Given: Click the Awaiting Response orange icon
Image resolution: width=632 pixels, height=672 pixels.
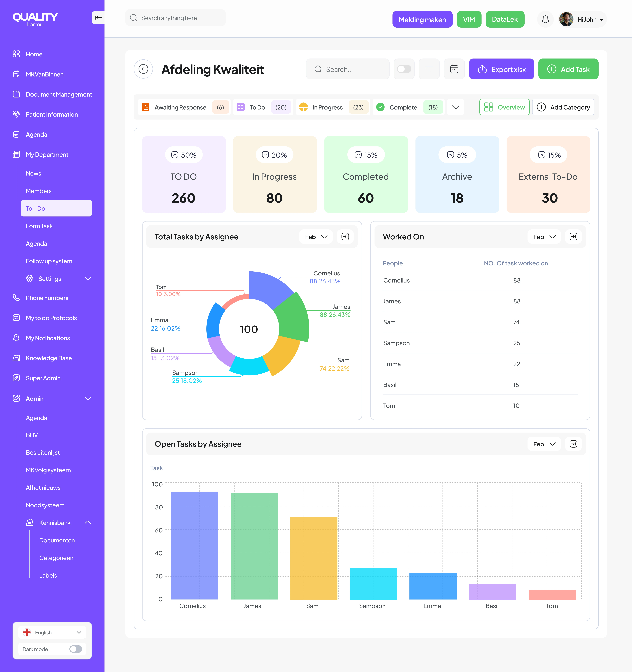Looking at the screenshot, I should [x=145, y=107].
